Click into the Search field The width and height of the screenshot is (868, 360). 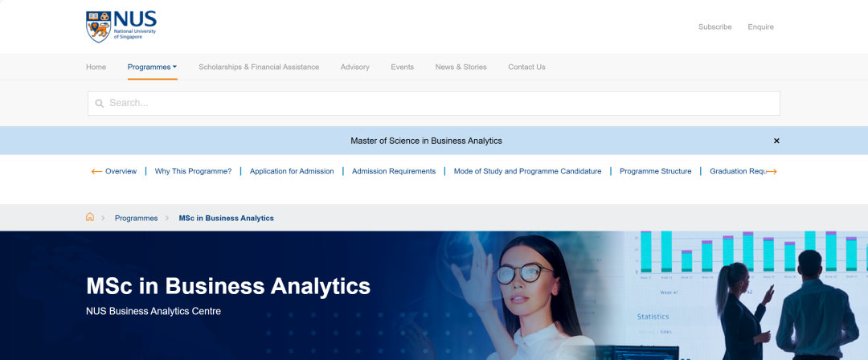click(433, 103)
